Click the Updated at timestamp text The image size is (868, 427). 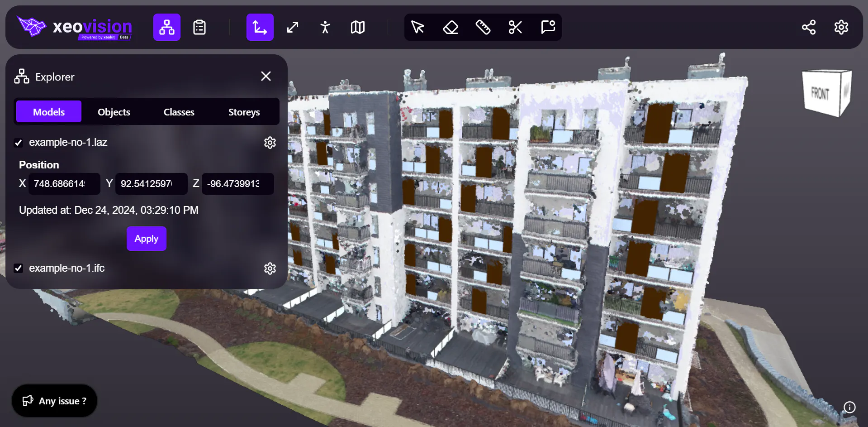pos(109,210)
